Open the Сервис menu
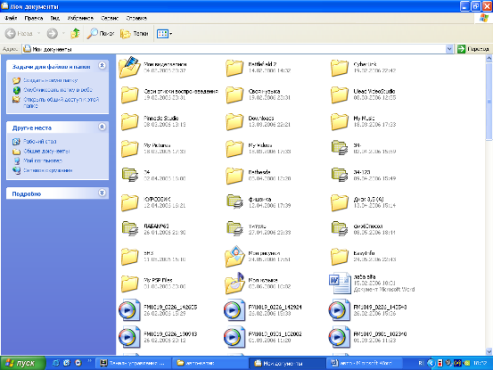The image size is (493, 370). tap(110, 18)
